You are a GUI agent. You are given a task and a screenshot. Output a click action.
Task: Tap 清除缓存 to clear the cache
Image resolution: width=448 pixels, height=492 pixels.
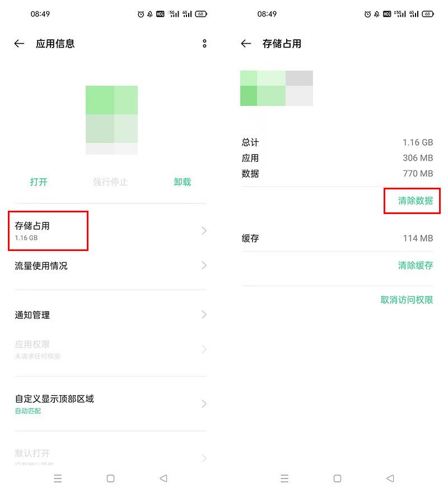click(x=415, y=266)
